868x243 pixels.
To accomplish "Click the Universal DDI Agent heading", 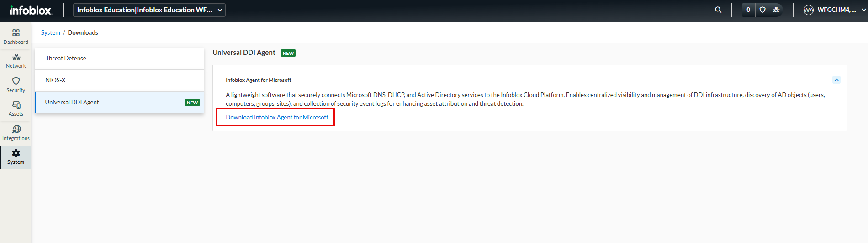I will 244,53.
